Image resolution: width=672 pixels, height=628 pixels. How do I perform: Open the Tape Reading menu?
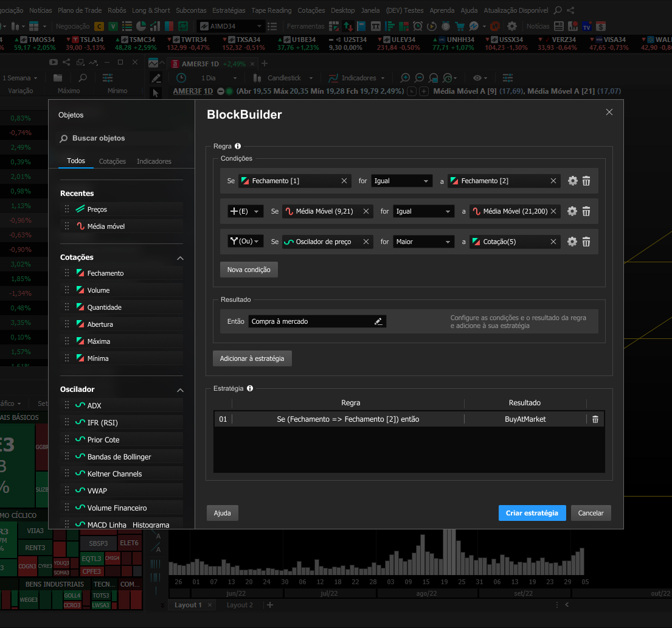(x=271, y=10)
